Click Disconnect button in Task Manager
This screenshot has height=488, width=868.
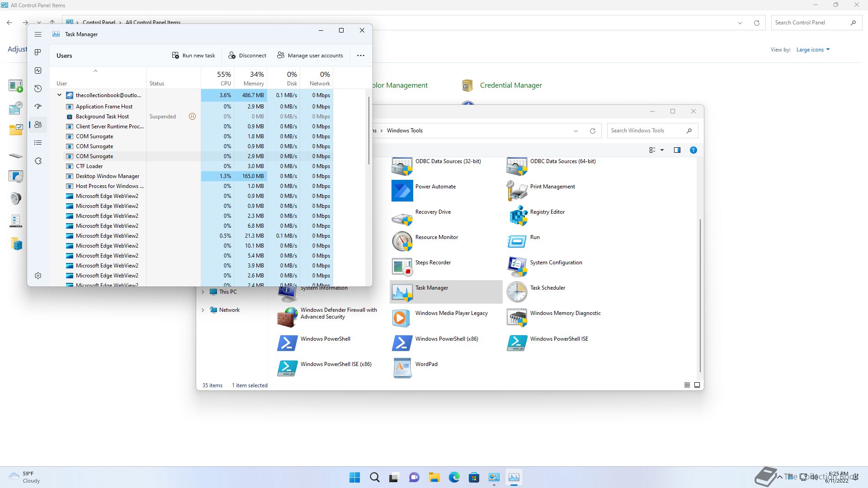tap(247, 56)
